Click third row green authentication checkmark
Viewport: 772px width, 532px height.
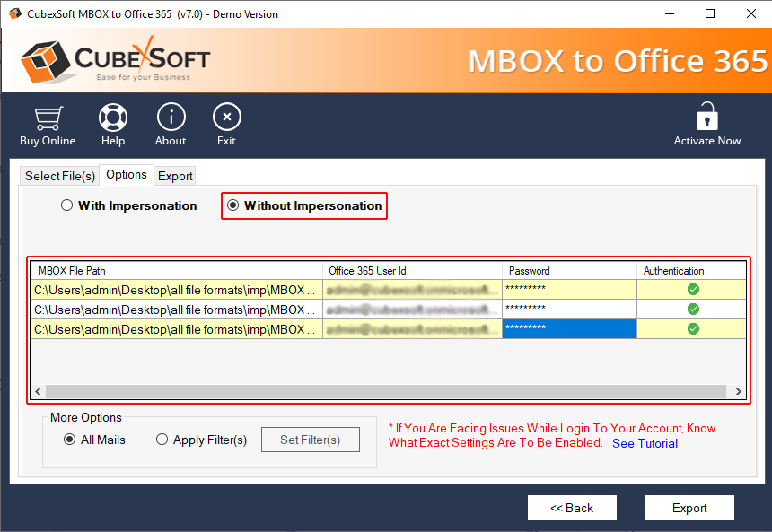pyautogui.click(x=693, y=329)
